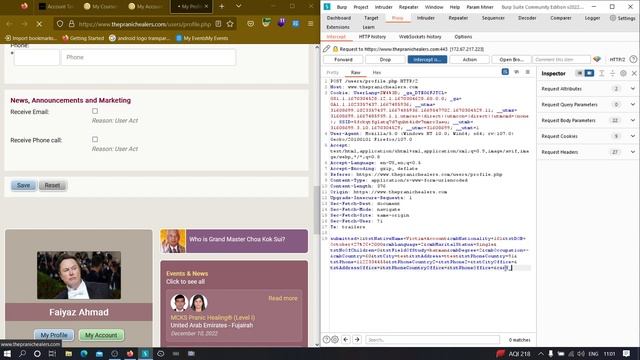
Task: Switch to the Hex view tab
Action: tap(377, 73)
